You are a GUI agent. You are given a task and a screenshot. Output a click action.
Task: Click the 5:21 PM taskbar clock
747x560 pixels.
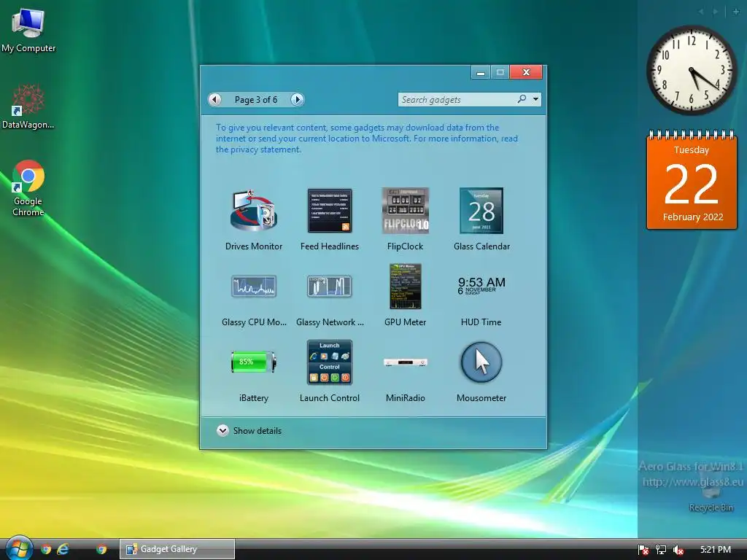(715, 550)
